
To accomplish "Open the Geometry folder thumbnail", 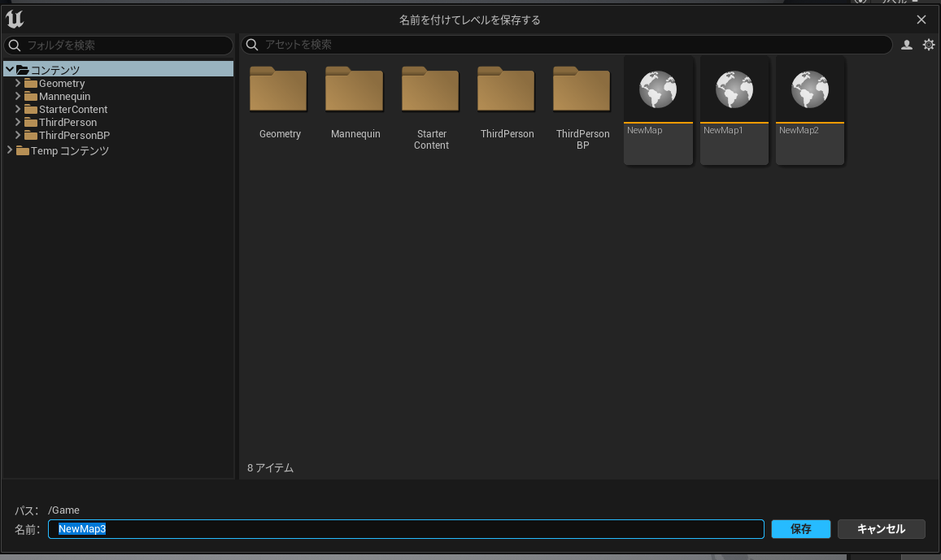I will 278,89.
